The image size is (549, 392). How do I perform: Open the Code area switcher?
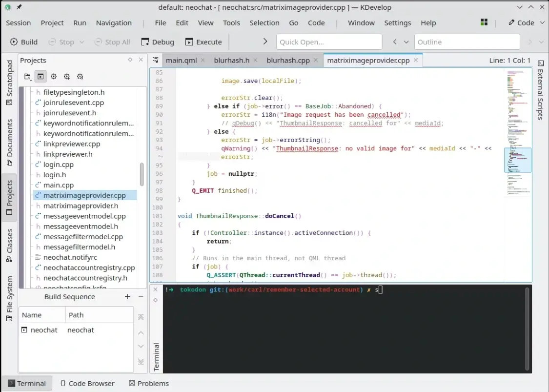(526, 23)
